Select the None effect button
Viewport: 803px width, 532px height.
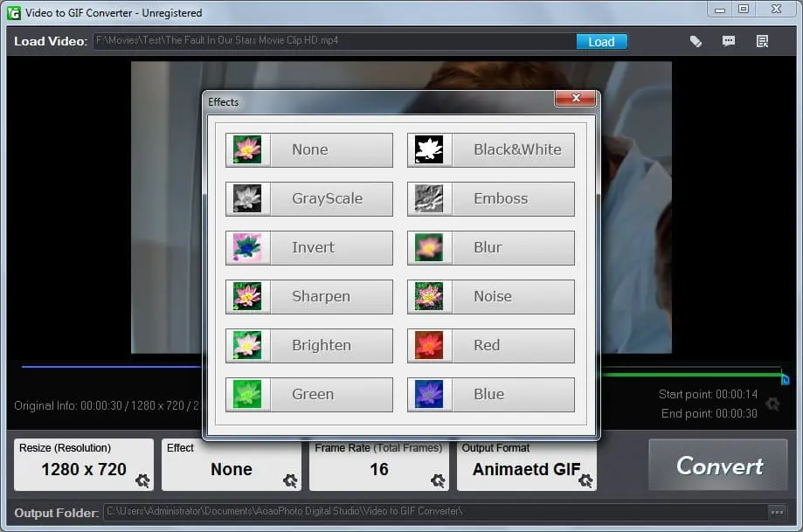[308, 150]
